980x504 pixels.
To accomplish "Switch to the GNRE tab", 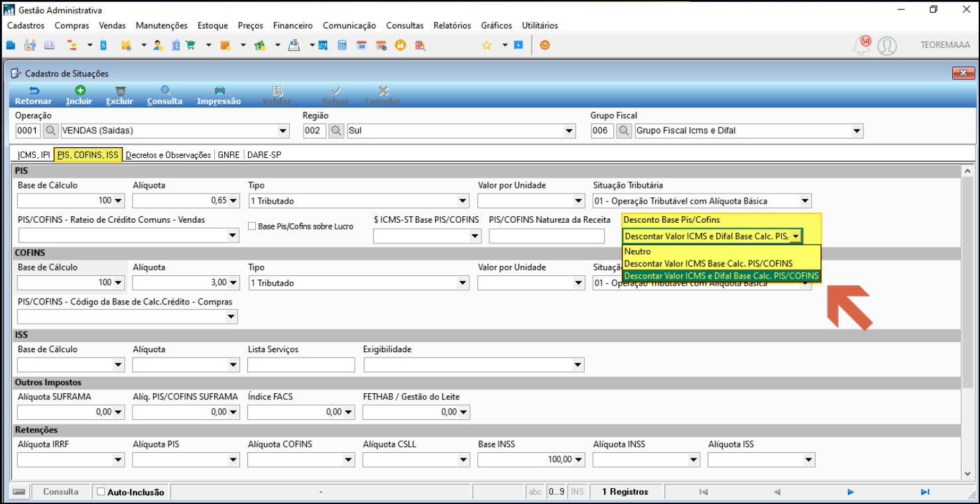I will pyautogui.click(x=229, y=155).
